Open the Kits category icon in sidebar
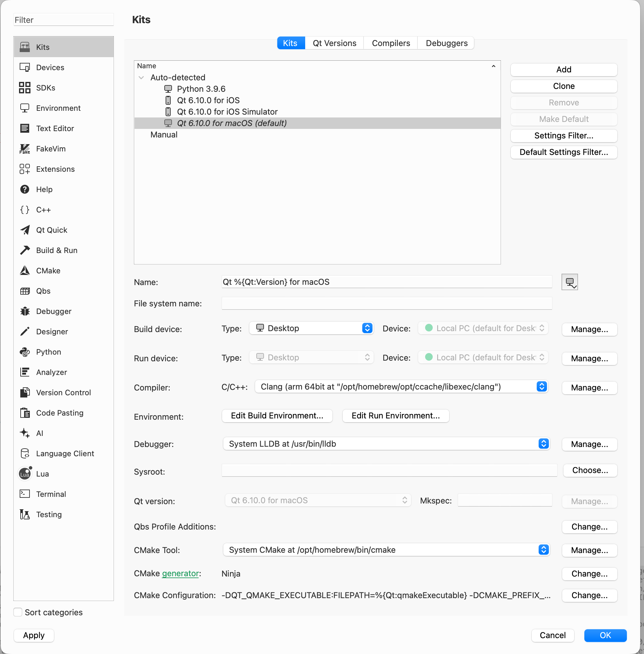The image size is (644, 654). [25, 47]
